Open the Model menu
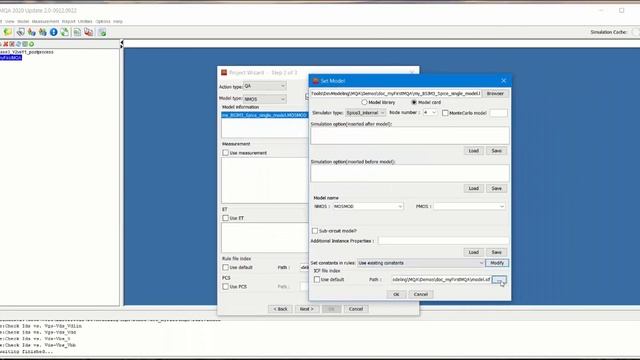This screenshot has width=640, height=360. click(23, 21)
